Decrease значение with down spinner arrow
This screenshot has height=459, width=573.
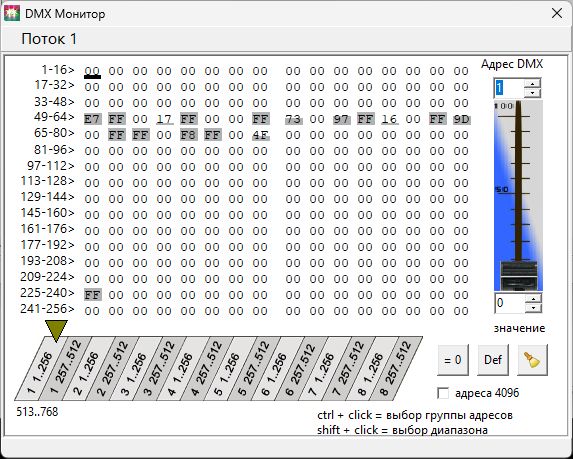(533, 308)
